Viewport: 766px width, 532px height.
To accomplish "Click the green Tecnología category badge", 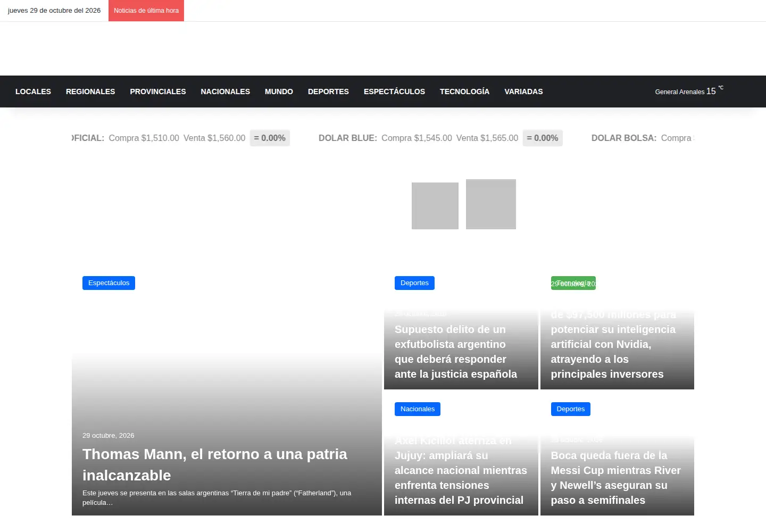I will [x=573, y=283].
